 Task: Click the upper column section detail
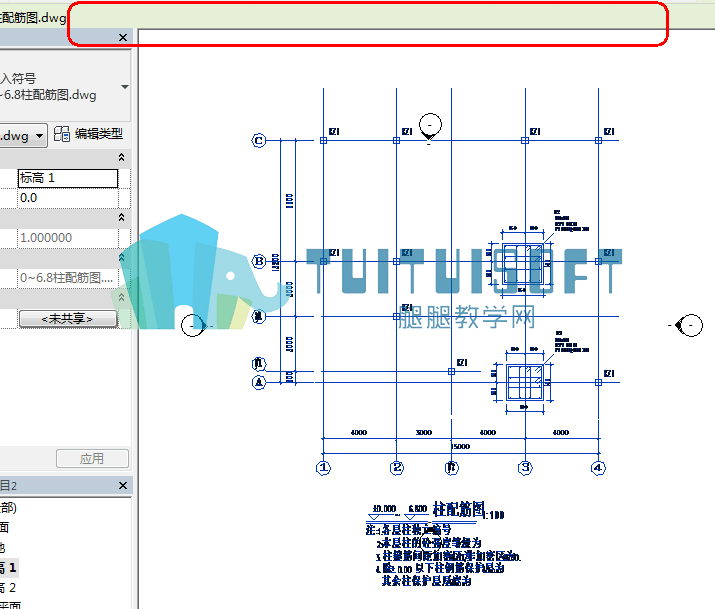[x=523, y=263]
